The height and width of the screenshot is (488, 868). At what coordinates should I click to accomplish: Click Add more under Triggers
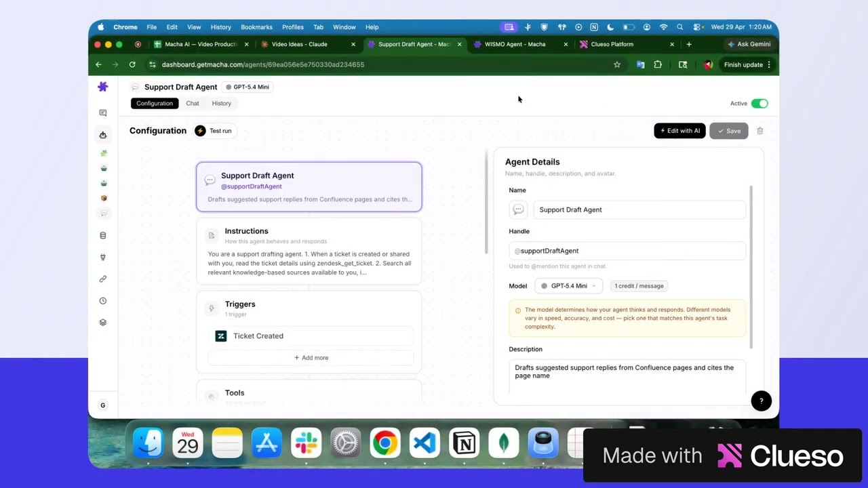[311, 358]
